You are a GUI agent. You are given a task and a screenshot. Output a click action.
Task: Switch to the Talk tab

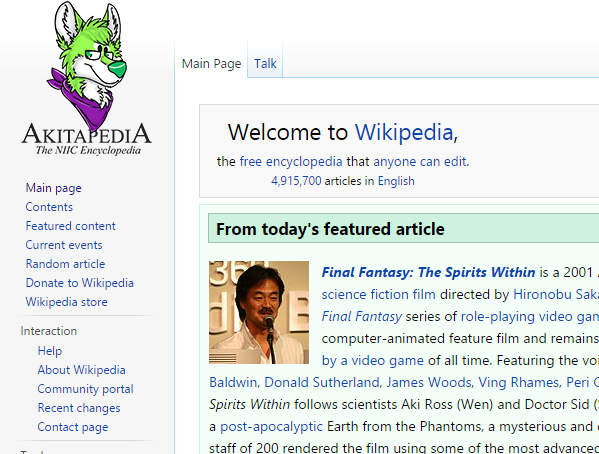coord(265,63)
